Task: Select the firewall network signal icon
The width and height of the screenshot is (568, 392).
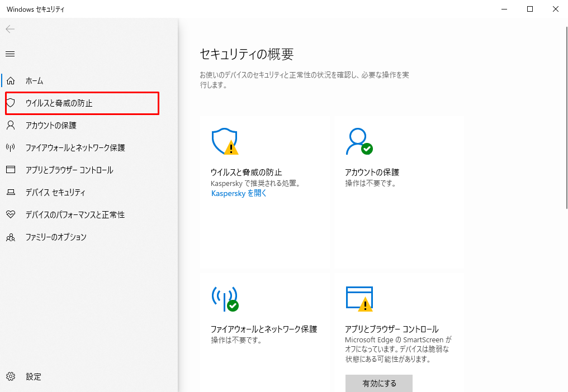Action: [x=224, y=299]
